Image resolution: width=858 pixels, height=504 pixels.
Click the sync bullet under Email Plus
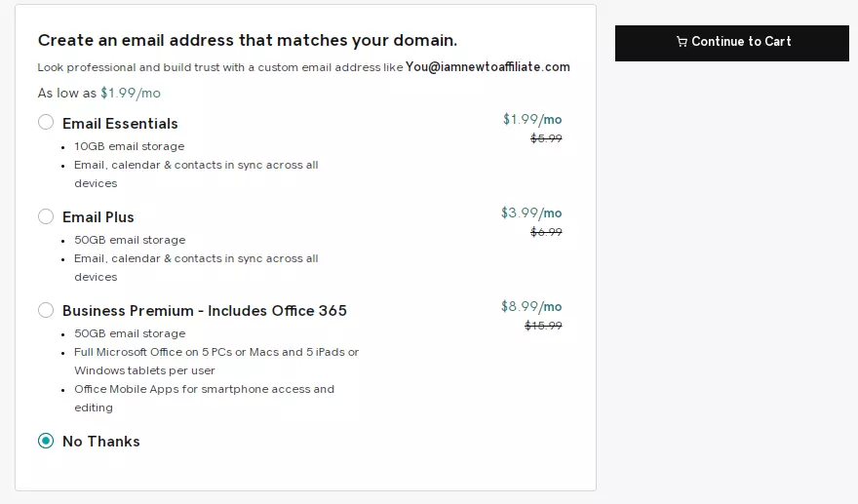coord(196,267)
